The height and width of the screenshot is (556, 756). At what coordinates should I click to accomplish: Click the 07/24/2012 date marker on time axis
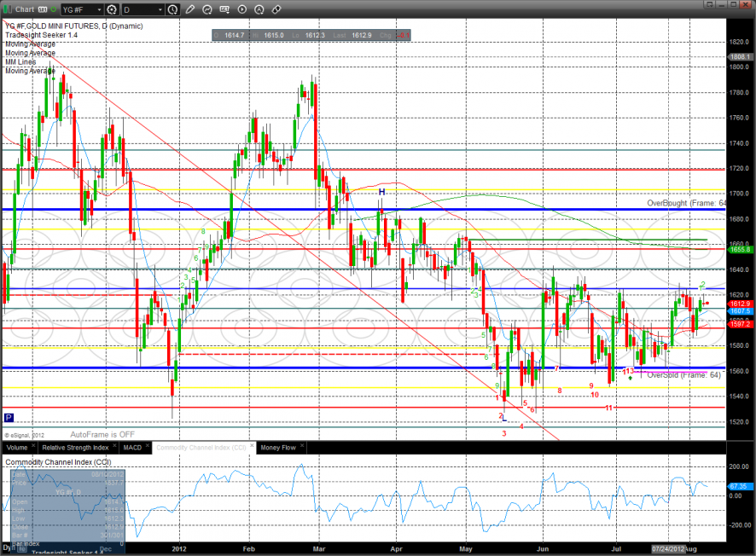click(670, 549)
